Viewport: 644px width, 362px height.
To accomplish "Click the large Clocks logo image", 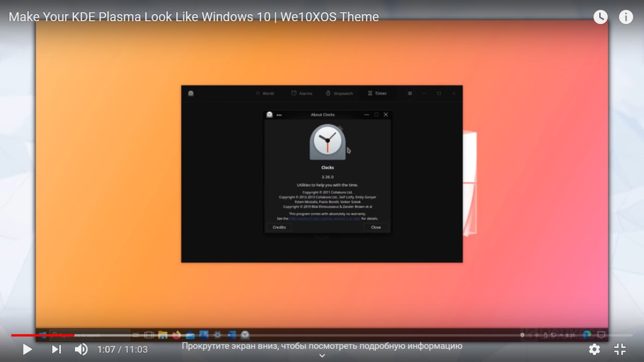I will click(328, 142).
